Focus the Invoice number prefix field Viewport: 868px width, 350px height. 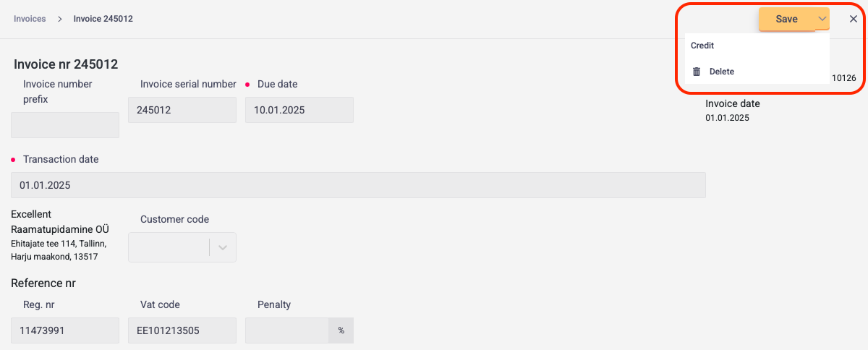[65, 125]
